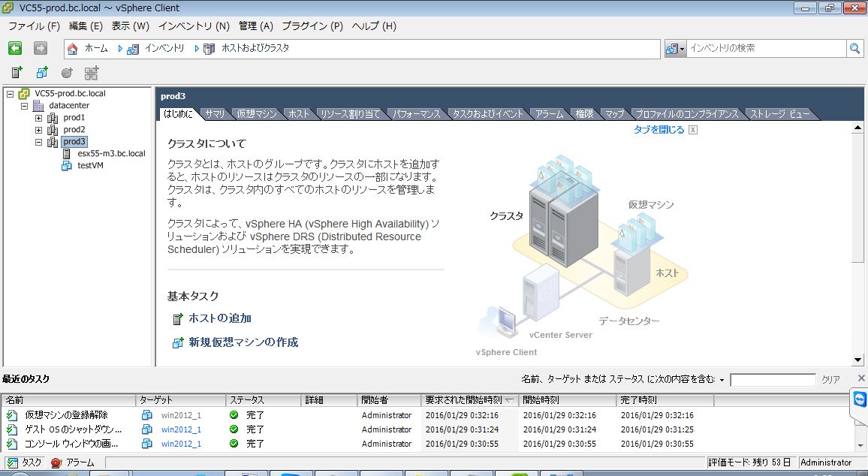
Task: Click the アラーム status bar button
Action: [x=73, y=462]
